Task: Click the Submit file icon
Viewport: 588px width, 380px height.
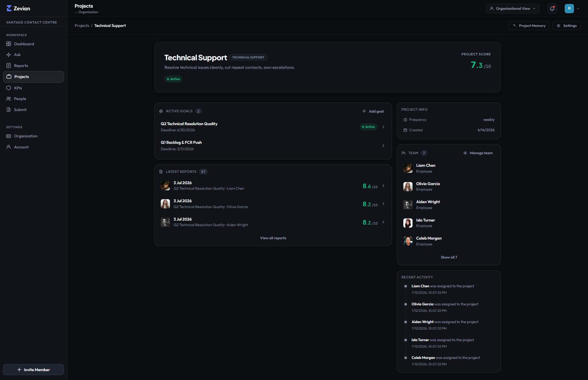Action: [9, 110]
